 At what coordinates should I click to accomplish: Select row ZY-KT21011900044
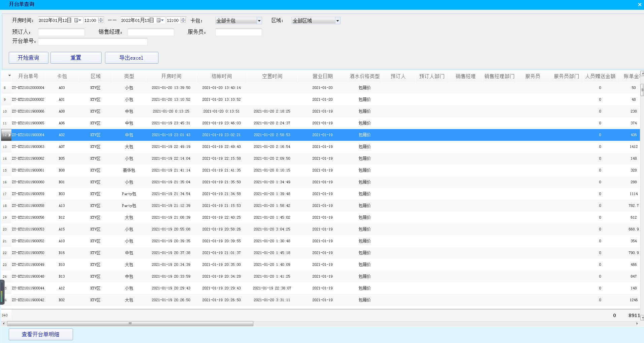320,288
